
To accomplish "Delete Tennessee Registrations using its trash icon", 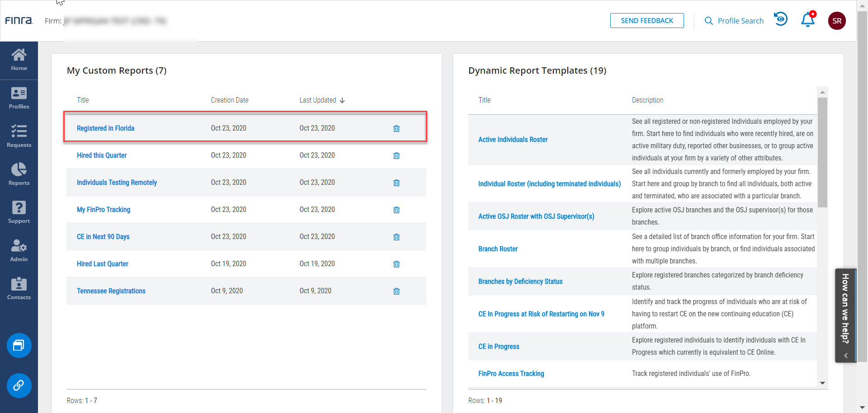I will tap(396, 291).
